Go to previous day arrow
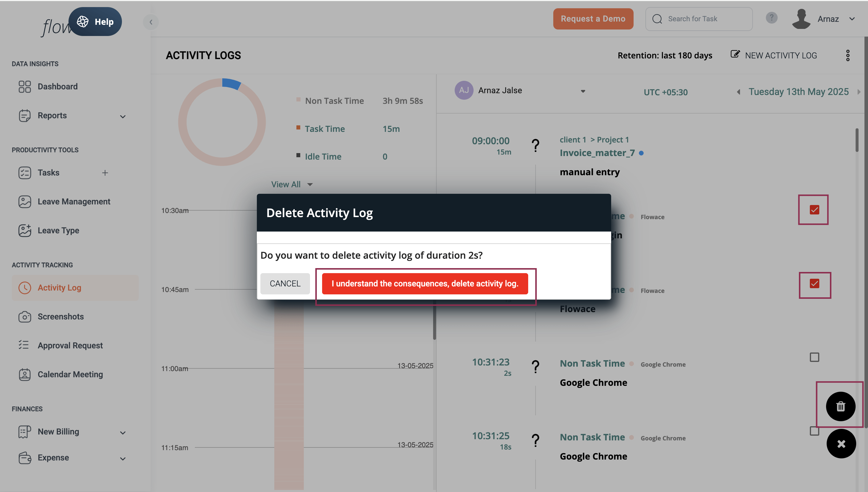Screen dimensions: 868x492 [x=738, y=92]
